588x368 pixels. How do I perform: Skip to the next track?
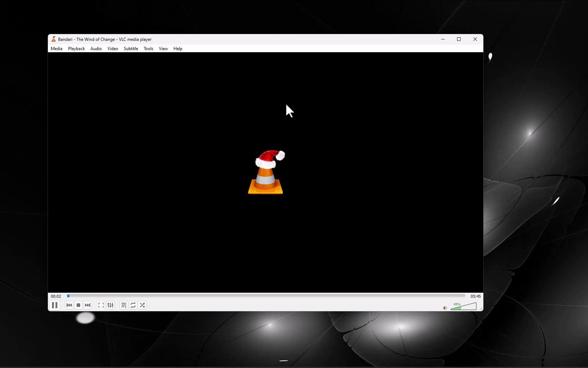(88, 305)
